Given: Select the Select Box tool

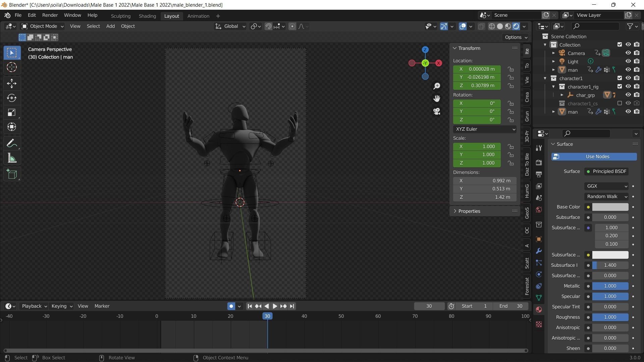Looking at the screenshot, I should [12, 53].
